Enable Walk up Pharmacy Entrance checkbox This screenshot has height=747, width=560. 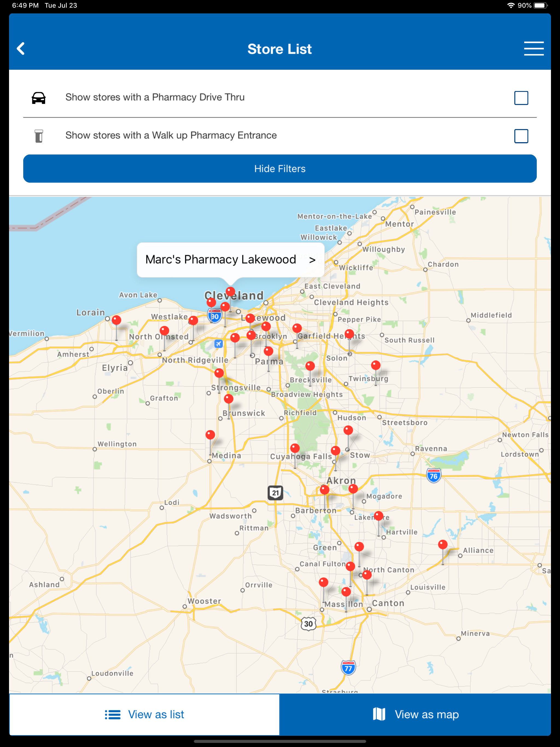(x=521, y=136)
